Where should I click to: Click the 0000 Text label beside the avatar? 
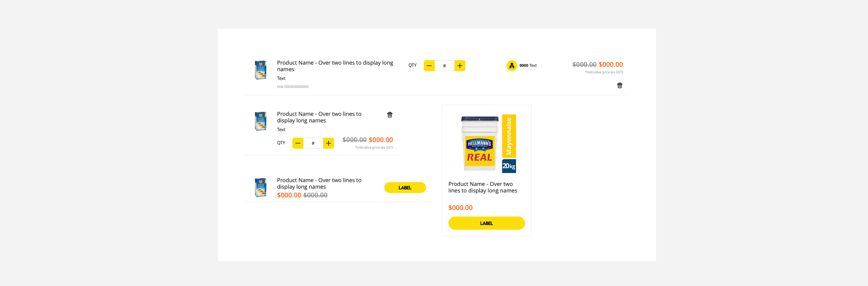tap(528, 65)
